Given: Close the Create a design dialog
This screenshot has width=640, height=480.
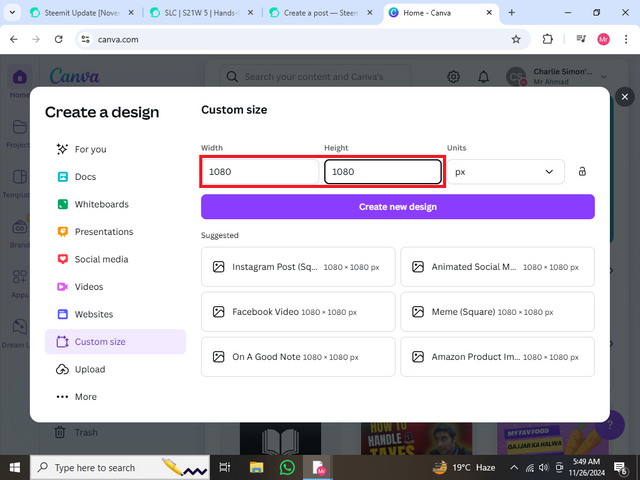Looking at the screenshot, I should [x=624, y=97].
